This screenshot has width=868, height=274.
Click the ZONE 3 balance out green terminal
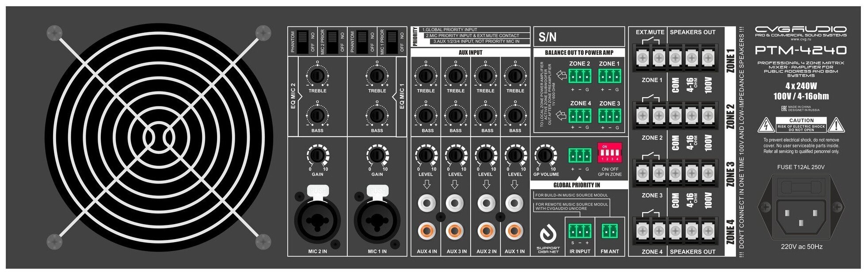609,116
